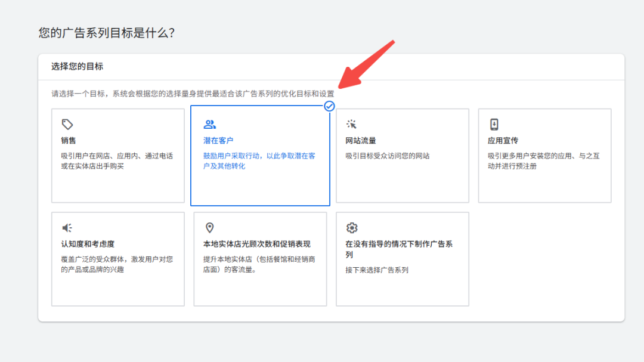Click the 选择您的目标 panel header
This screenshot has width=644, height=362.
click(76, 66)
